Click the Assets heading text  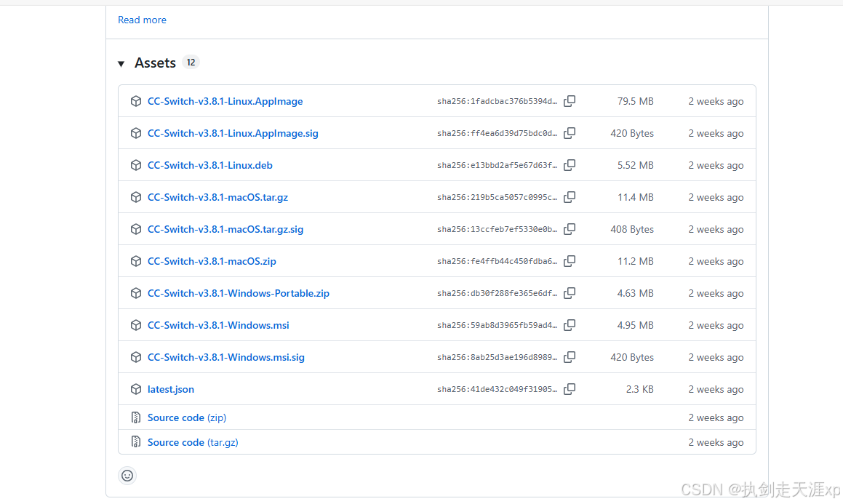click(x=155, y=63)
